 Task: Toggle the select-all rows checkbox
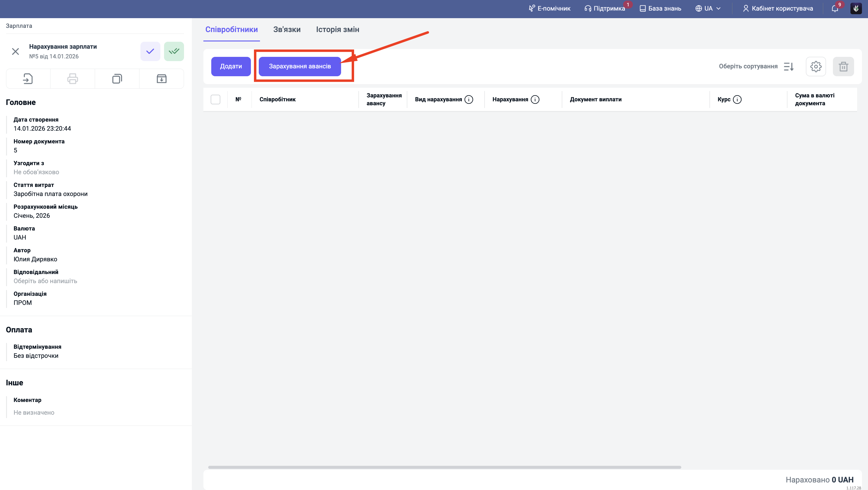coord(215,99)
